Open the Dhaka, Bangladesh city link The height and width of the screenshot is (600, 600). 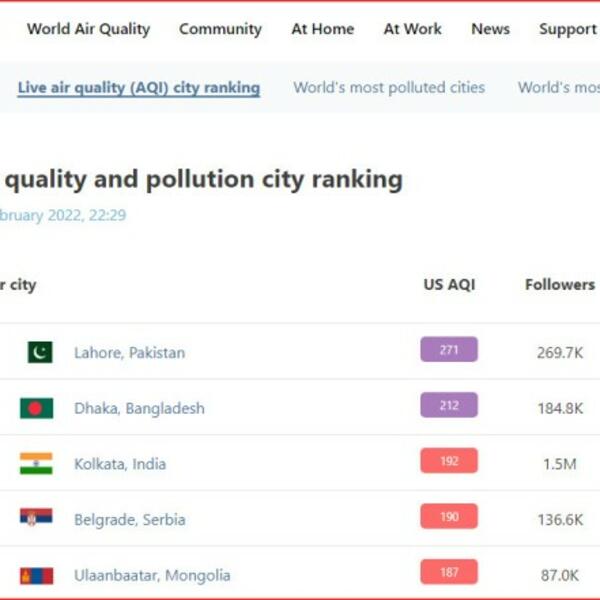pyautogui.click(x=139, y=408)
